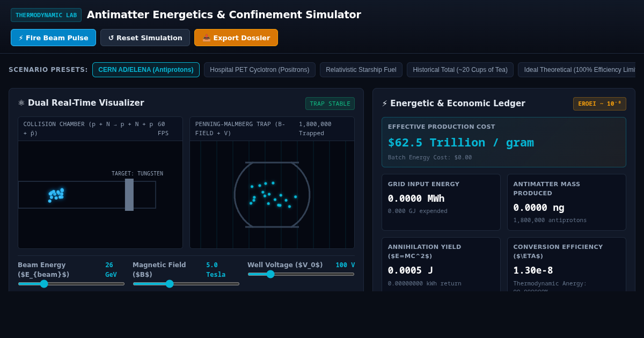Adjust the Beam Energy slider handle
This screenshot has width=644, height=338.
click(44, 284)
